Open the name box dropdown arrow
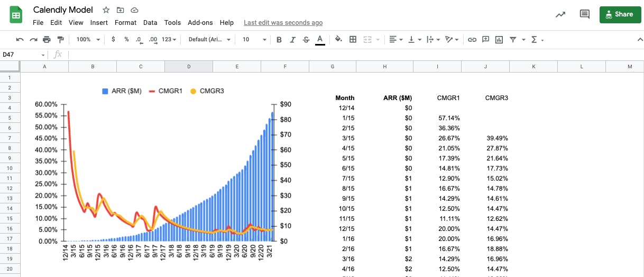Viewport: 644px width, 277px height. (x=43, y=55)
